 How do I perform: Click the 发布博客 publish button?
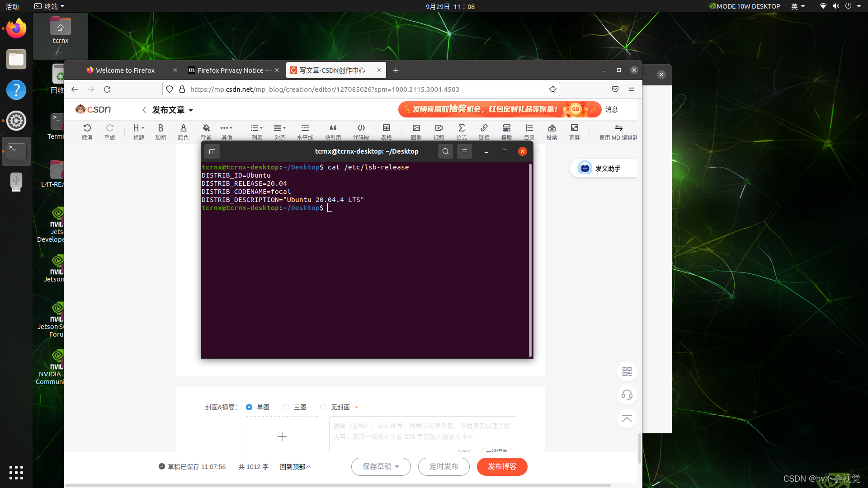coord(502,467)
